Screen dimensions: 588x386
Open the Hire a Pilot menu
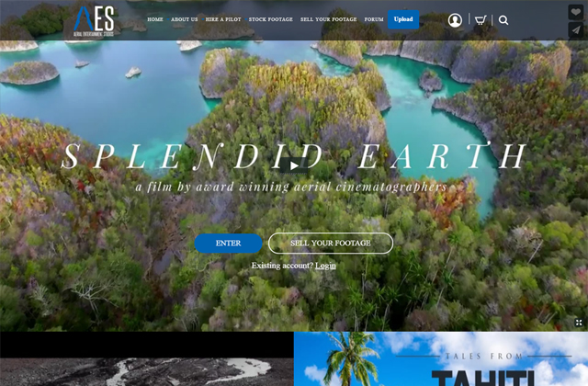click(223, 19)
